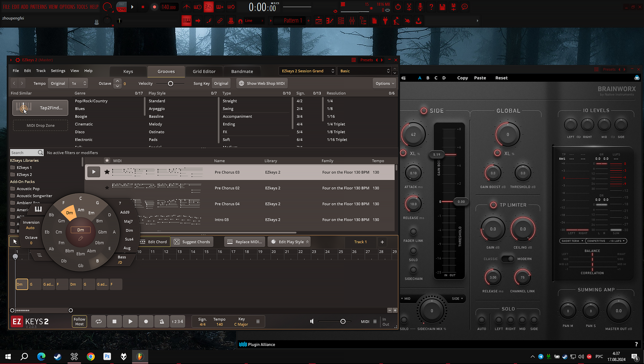
Task: Open the SHORT TERM meter dropdown
Action: [x=572, y=241]
